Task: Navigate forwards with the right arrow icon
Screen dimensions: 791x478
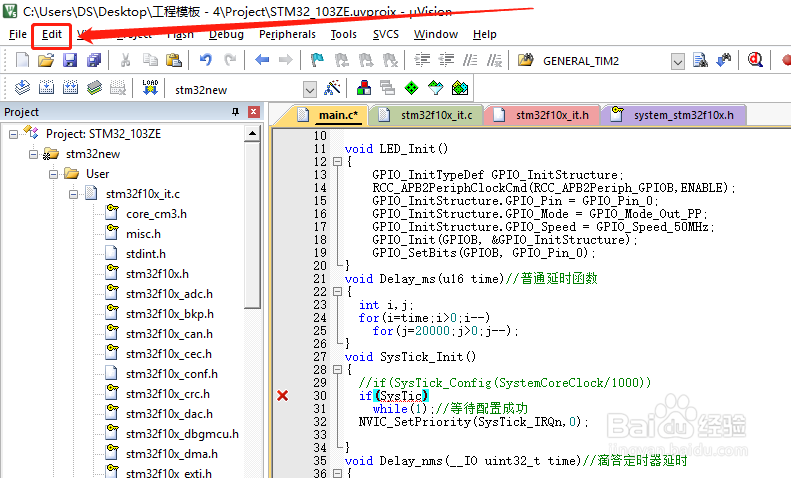Action: [286, 60]
